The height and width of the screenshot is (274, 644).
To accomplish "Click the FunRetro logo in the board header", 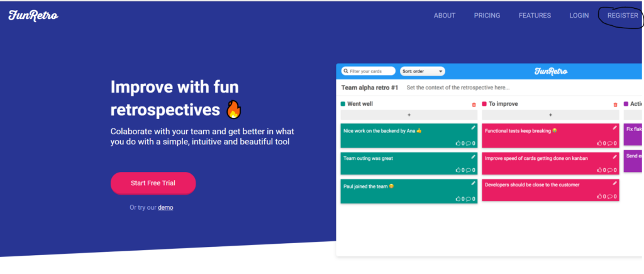I will 551,71.
